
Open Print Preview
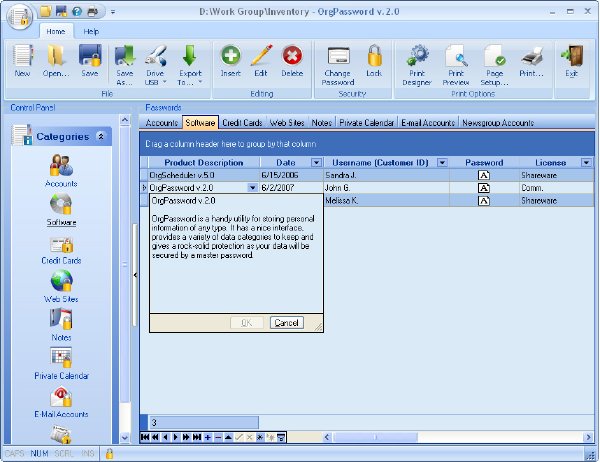point(456,65)
